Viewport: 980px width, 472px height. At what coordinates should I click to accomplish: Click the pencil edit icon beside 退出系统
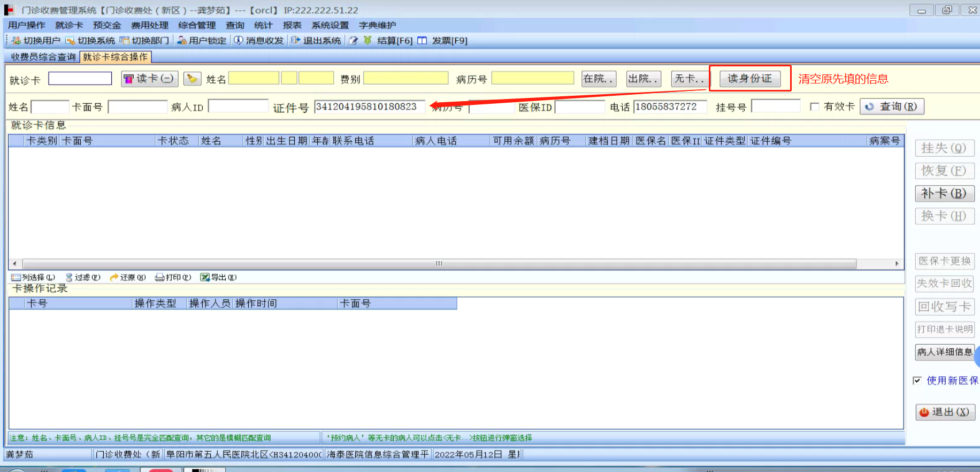coord(353,41)
